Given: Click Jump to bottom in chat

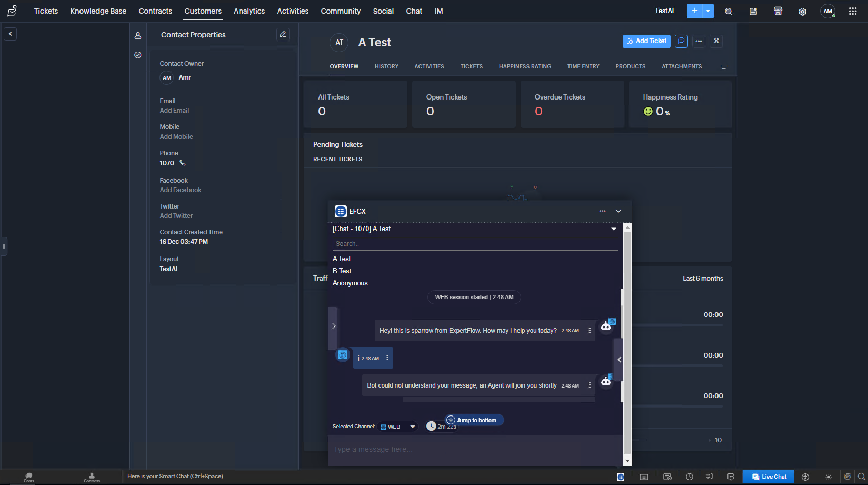Looking at the screenshot, I should click(x=474, y=420).
